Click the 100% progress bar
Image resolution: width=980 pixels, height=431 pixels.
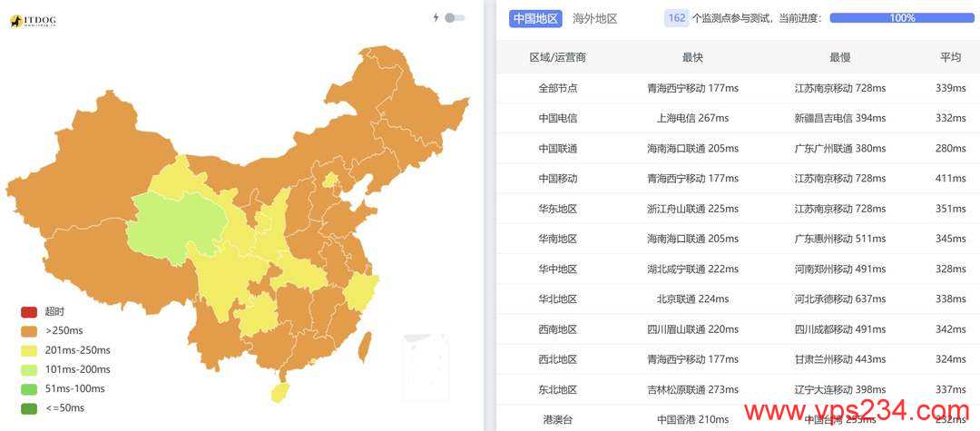click(x=901, y=18)
